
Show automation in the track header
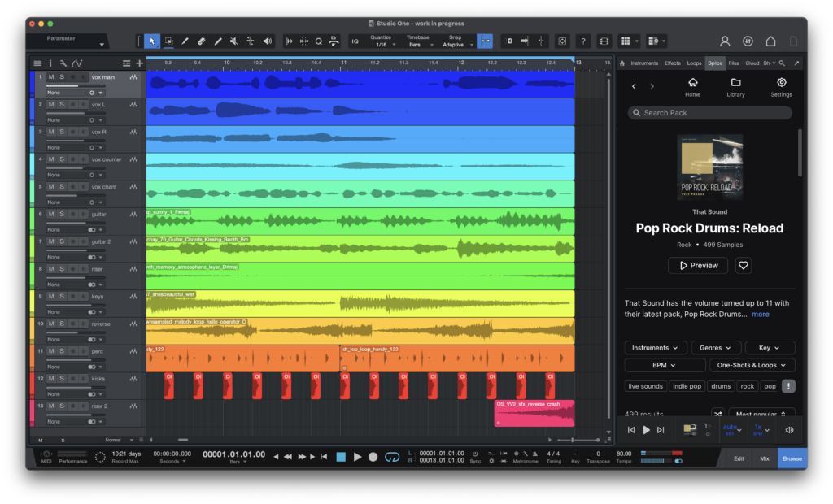pyautogui.click(x=77, y=63)
